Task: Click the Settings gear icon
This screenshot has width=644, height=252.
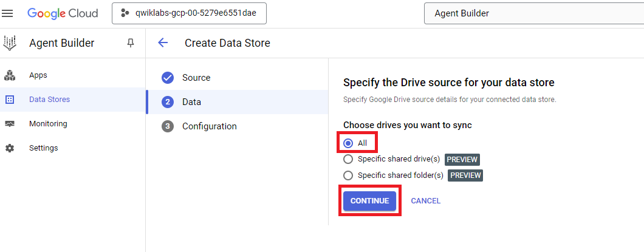Action: (x=10, y=148)
